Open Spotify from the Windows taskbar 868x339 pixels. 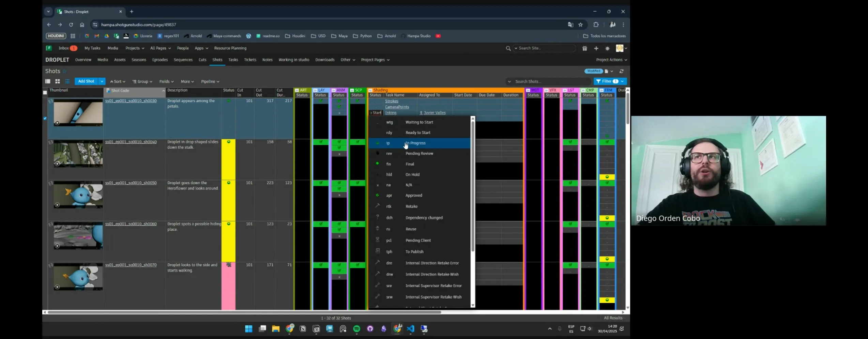click(356, 329)
